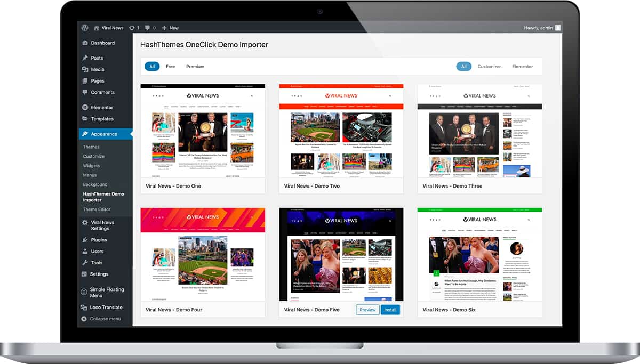Open Background submenu item
The image size is (640, 364).
pos(95,184)
